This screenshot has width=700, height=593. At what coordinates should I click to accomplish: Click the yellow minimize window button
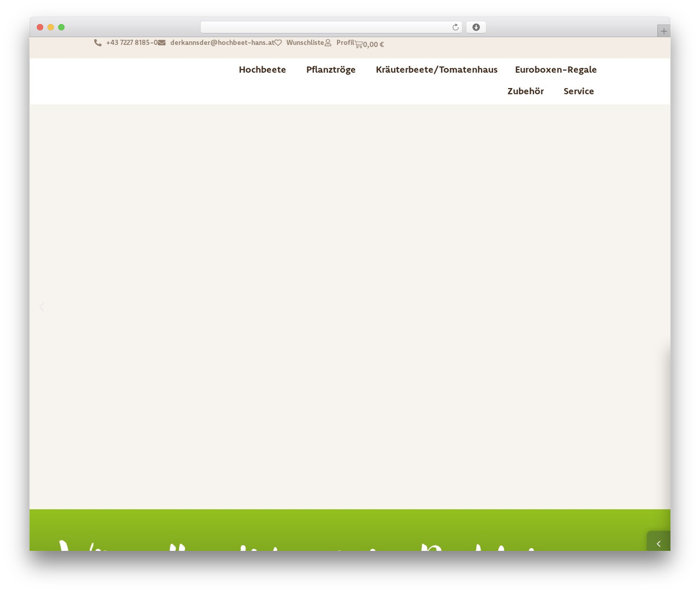(x=51, y=27)
